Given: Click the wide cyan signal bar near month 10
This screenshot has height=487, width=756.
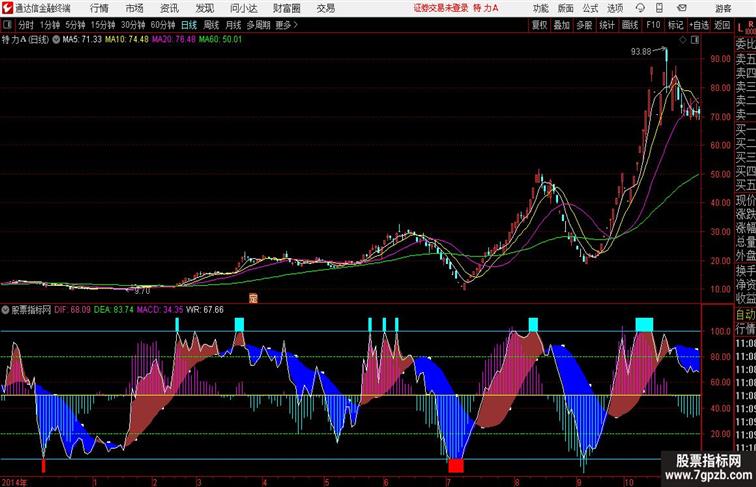Looking at the screenshot, I should click(x=644, y=325).
